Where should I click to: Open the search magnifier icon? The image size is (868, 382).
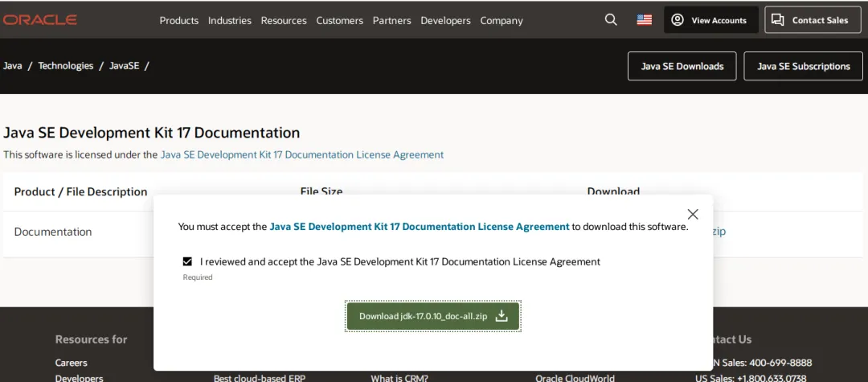click(611, 20)
